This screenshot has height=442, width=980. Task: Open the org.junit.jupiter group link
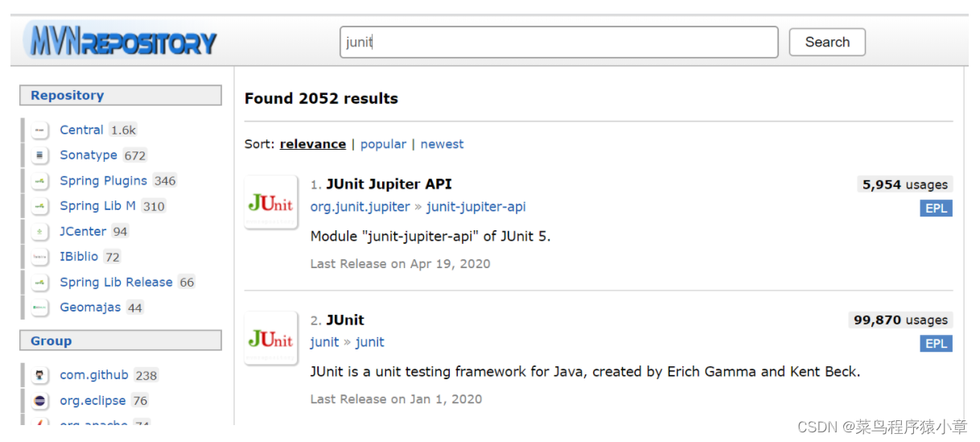click(x=360, y=207)
